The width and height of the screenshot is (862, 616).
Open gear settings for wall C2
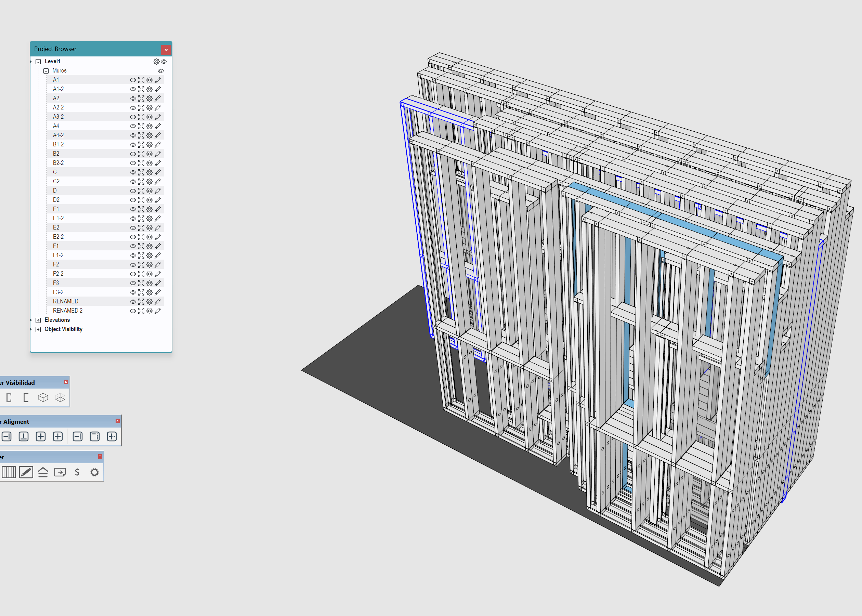pos(149,181)
